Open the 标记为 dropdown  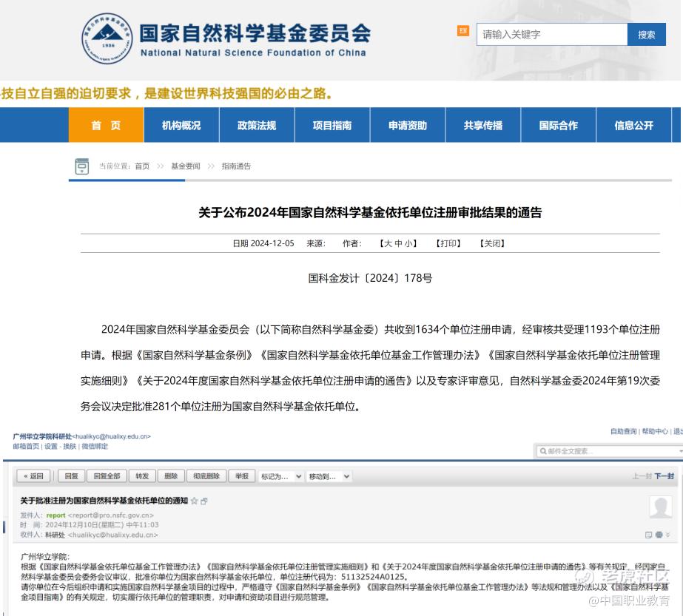pos(280,477)
